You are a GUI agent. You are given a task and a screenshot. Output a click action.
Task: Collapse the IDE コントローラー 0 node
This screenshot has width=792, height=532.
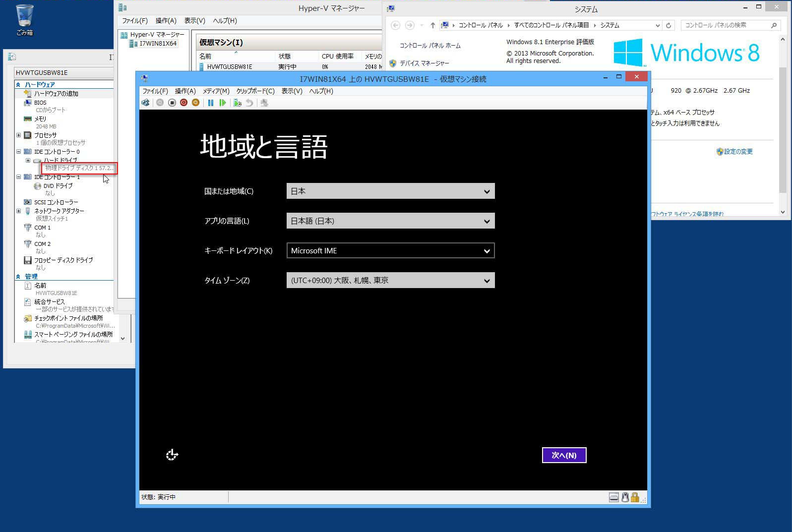click(x=19, y=152)
